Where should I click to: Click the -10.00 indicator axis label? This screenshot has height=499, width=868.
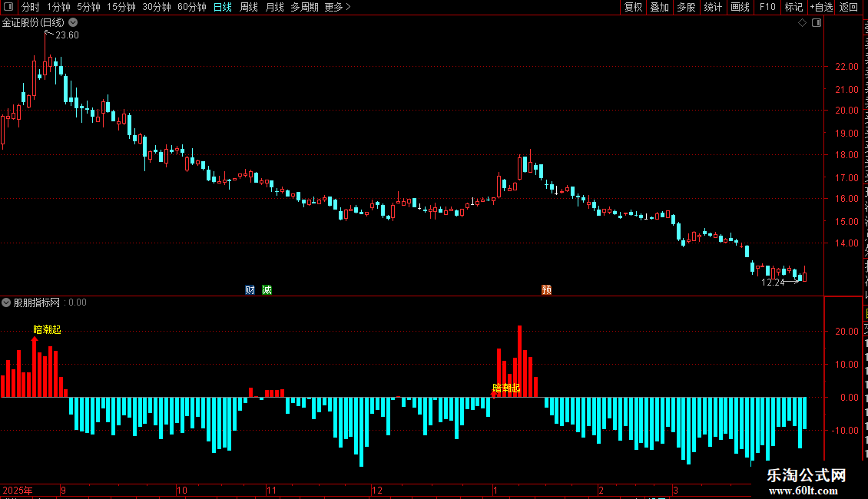point(844,431)
